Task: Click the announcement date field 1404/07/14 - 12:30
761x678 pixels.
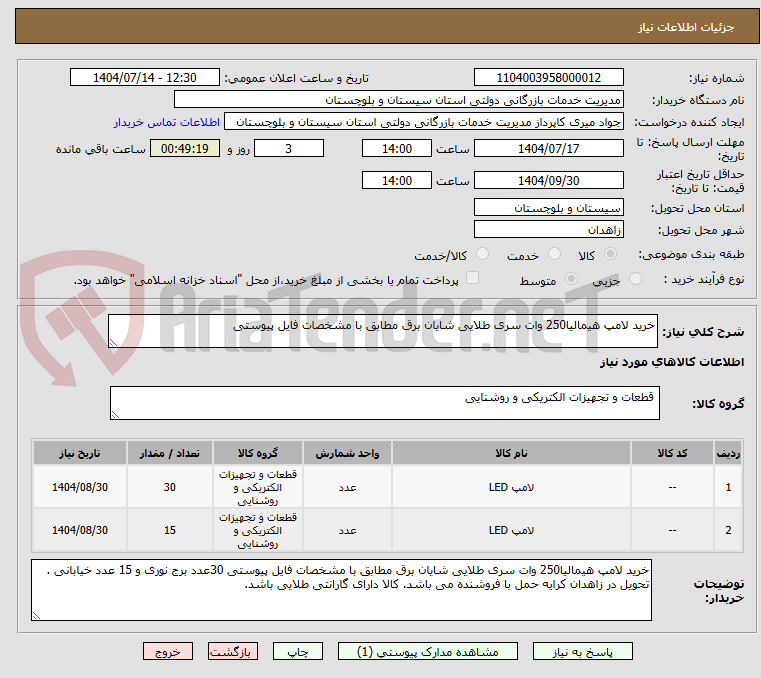Action: 145,77
